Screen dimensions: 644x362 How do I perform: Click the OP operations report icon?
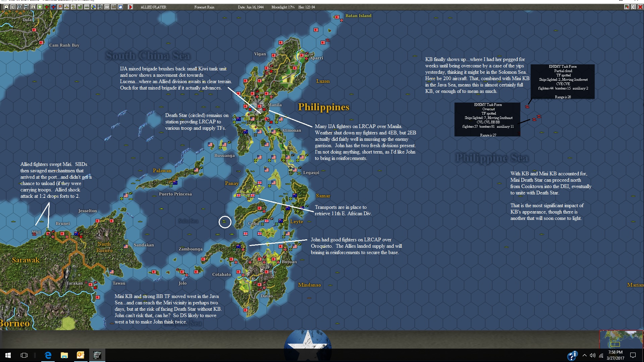pos(107,7)
